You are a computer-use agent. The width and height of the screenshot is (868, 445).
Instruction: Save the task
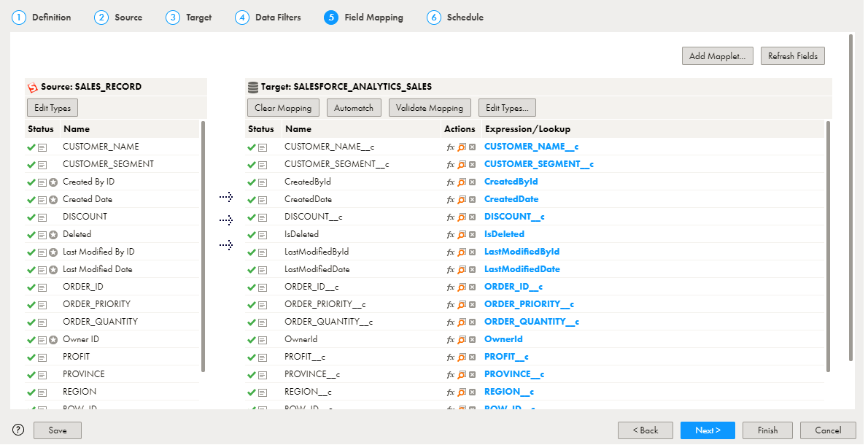click(x=58, y=430)
